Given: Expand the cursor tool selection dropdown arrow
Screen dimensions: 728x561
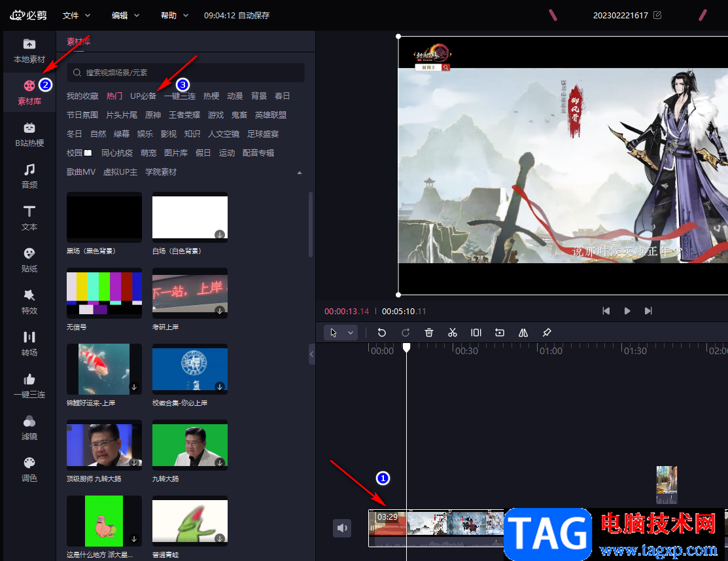Looking at the screenshot, I should pyautogui.click(x=351, y=333).
